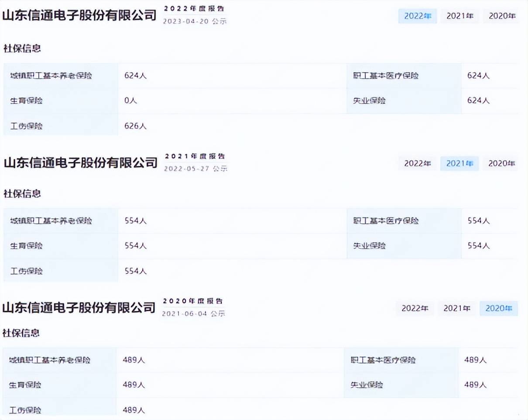The height and width of the screenshot is (420, 528).
Task: Click the 2021年度报告 label
Action: pos(195,156)
